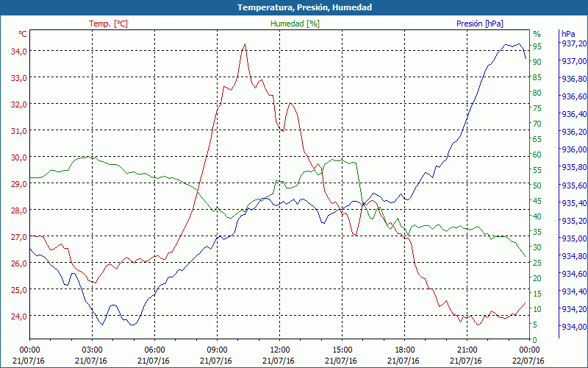Click the '15:00' time axis label
The image size is (588, 368).
click(x=342, y=350)
